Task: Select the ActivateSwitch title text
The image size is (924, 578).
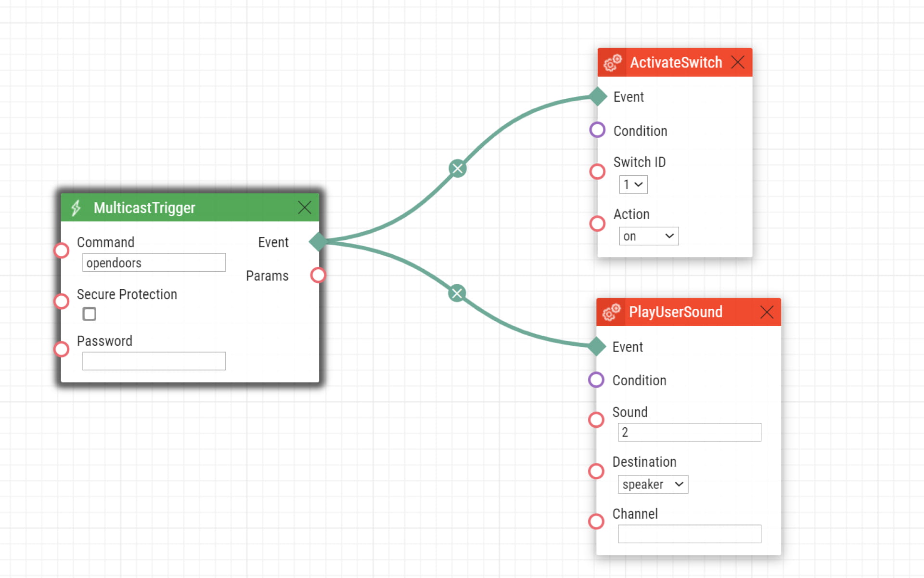Action: pos(676,63)
